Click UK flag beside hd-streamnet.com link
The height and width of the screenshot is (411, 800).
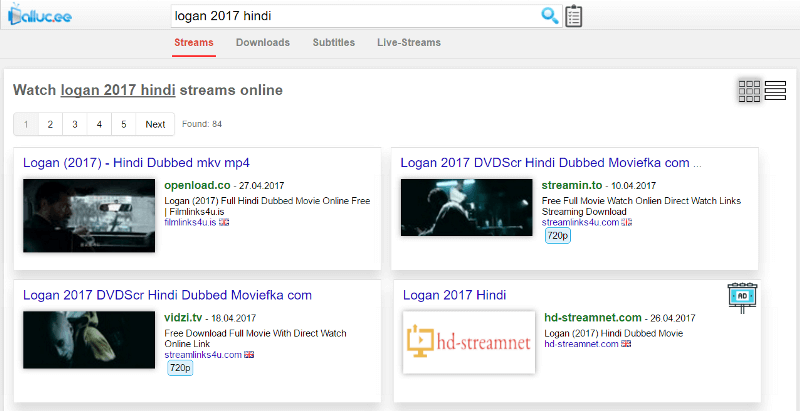pos(626,344)
